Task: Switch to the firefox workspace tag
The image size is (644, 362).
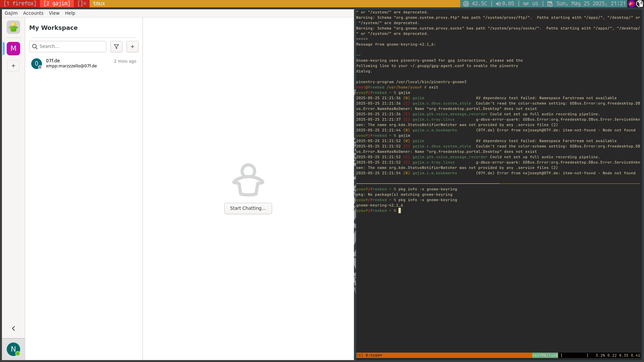Action: click(20, 4)
